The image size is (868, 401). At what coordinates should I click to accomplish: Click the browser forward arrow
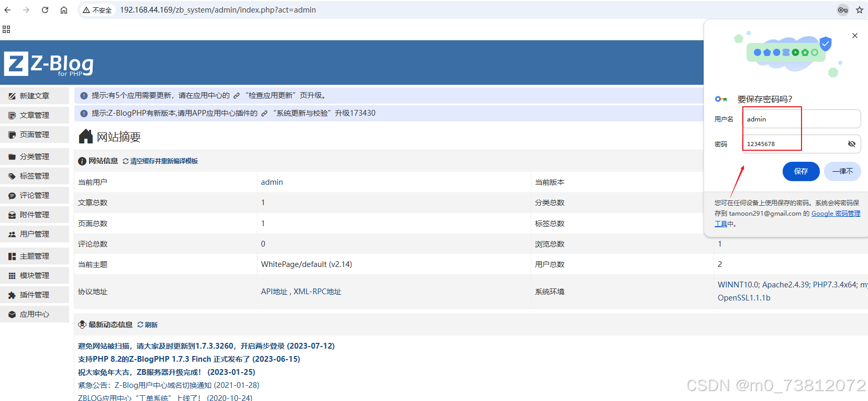coord(26,10)
